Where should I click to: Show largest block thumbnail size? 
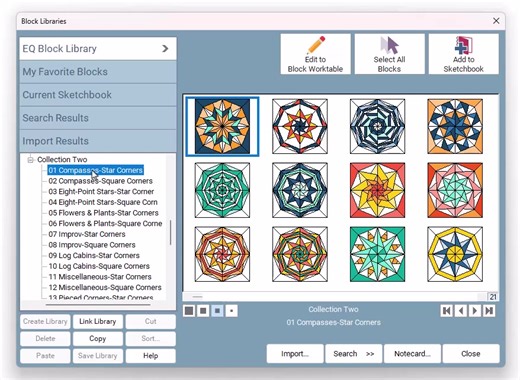189,311
